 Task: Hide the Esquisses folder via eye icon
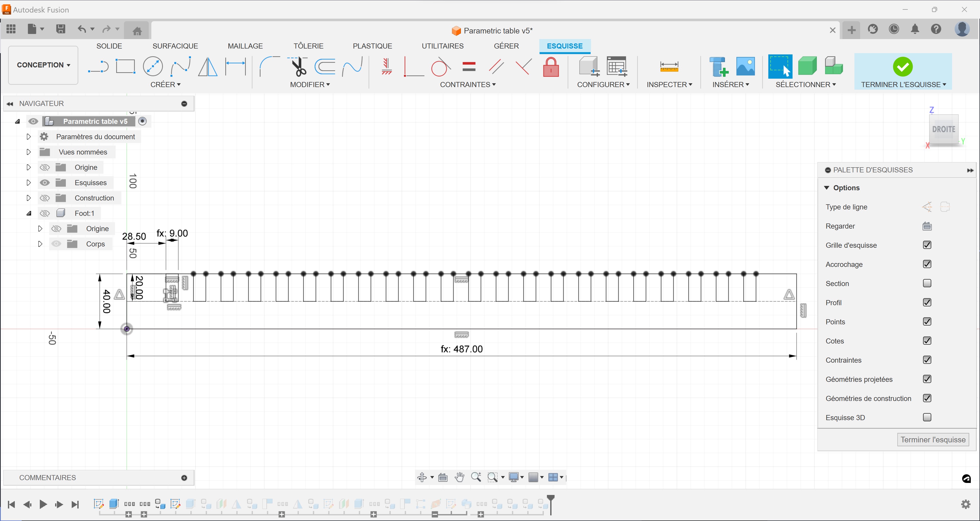pos(45,183)
